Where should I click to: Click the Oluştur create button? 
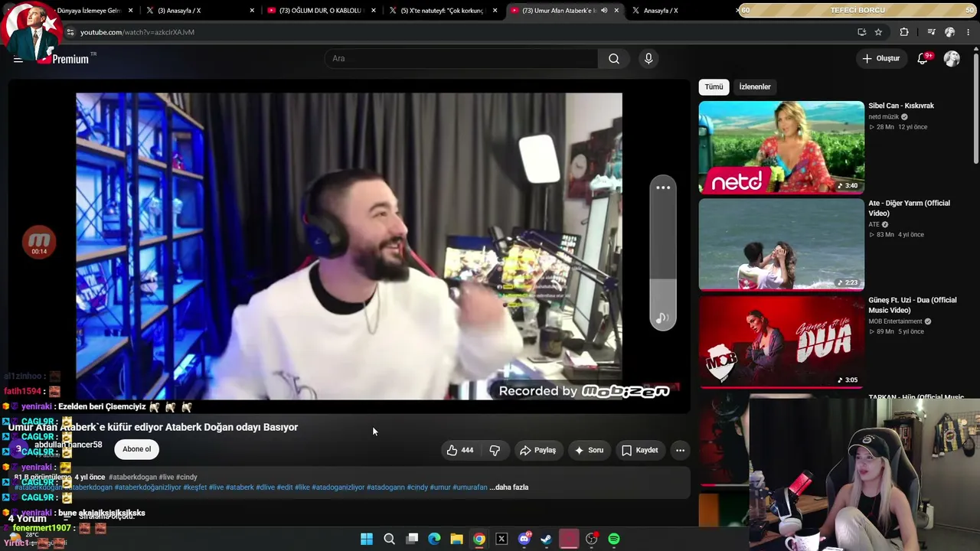(880, 59)
